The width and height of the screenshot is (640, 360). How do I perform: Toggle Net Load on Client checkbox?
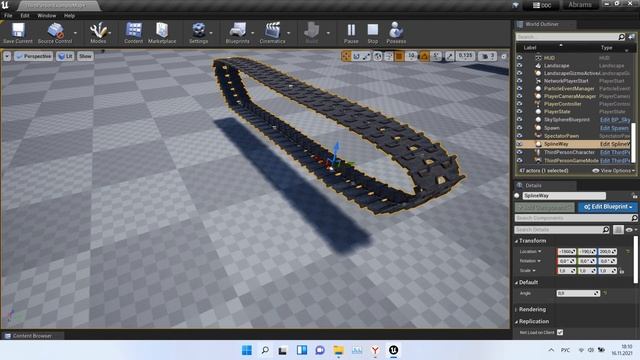560,333
